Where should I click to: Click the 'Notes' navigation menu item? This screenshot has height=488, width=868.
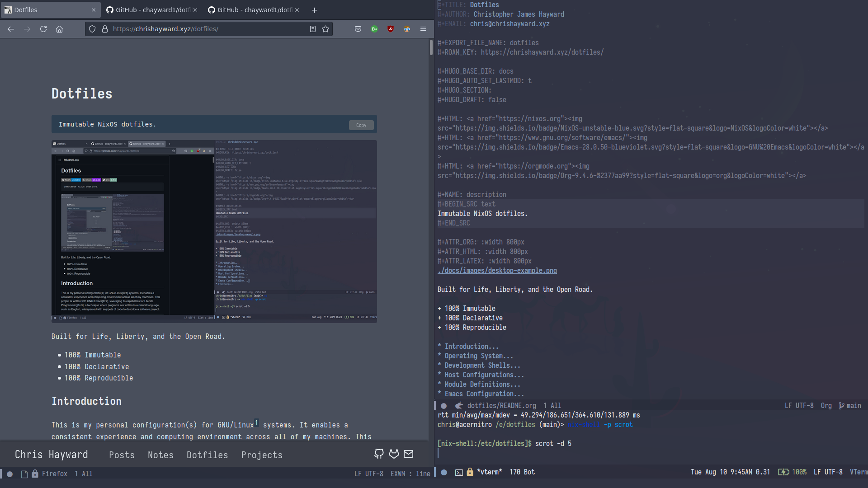160,455
